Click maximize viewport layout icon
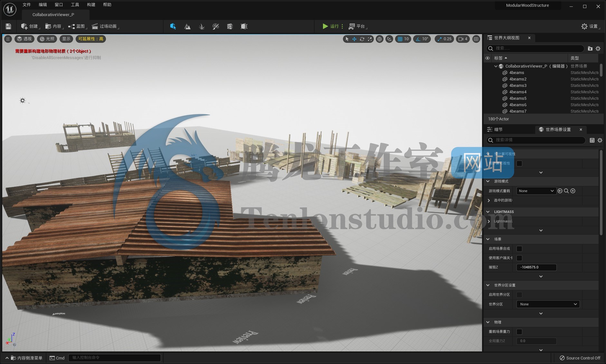Screen dimensions: 606x364 [476, 39]
